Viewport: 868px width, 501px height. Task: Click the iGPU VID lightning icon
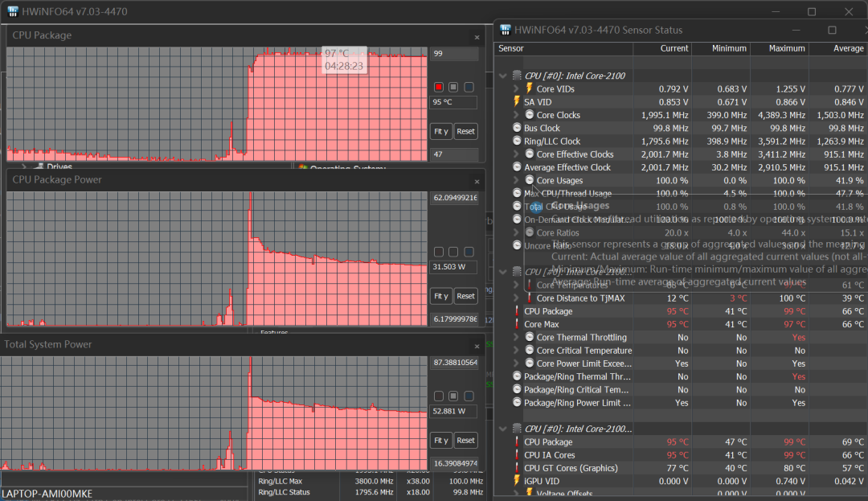pyautogui.click(x=517, y=481)
